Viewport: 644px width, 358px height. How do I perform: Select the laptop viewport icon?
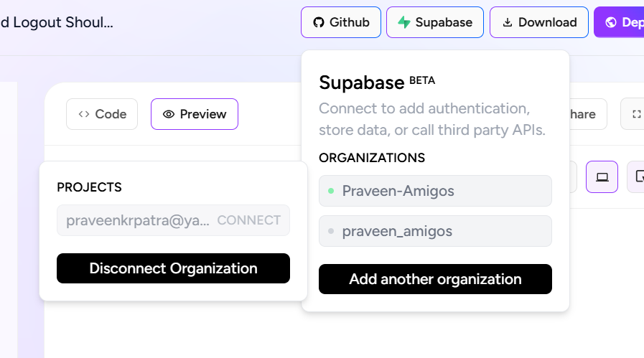[x=602, y=177]
